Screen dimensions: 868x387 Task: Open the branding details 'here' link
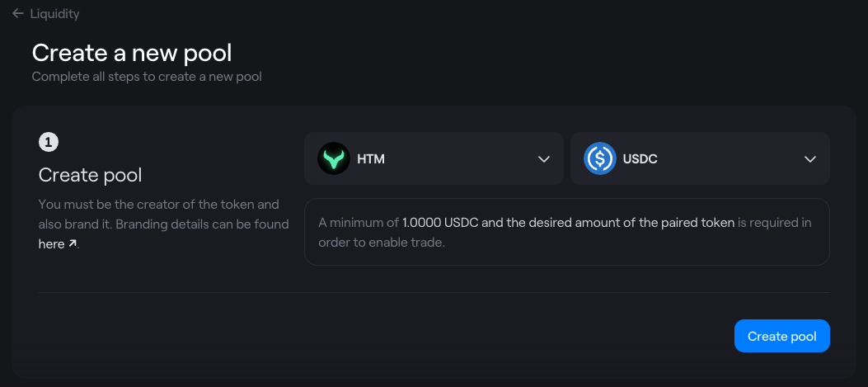(x=51, y=244)
